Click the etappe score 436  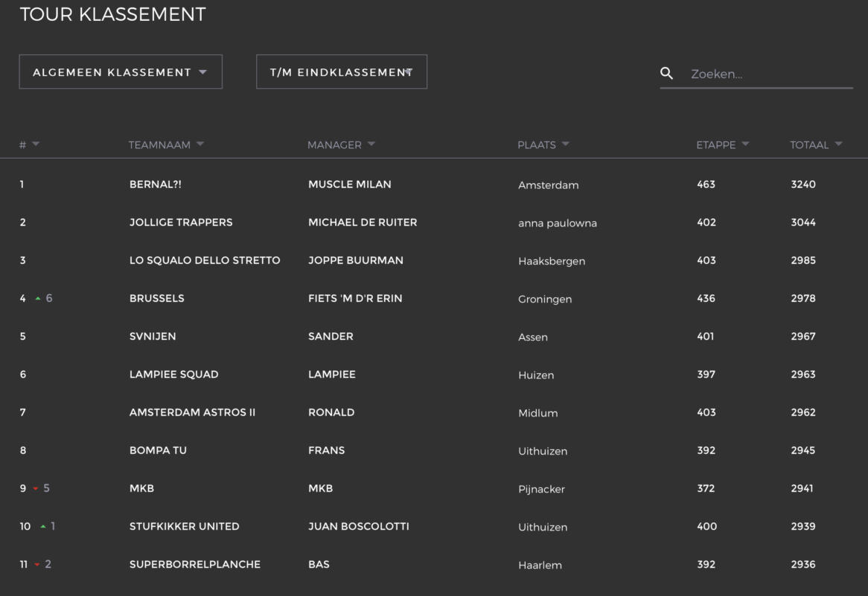706,299
